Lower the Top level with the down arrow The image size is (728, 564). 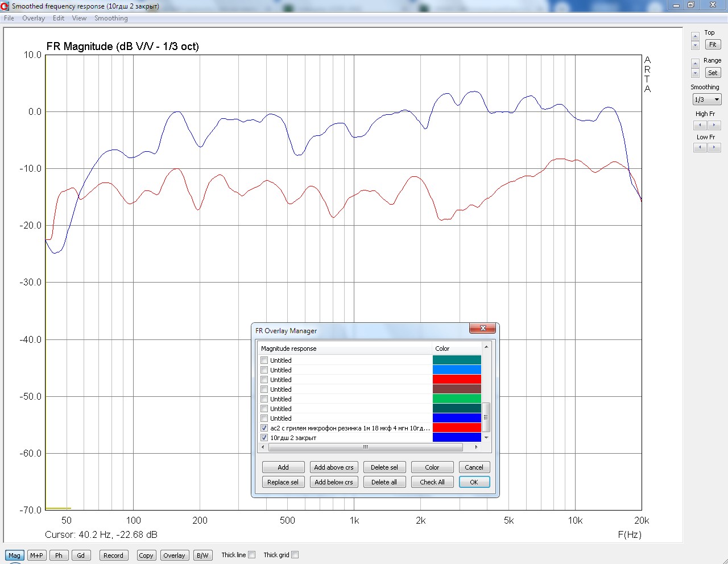(695, 45)
